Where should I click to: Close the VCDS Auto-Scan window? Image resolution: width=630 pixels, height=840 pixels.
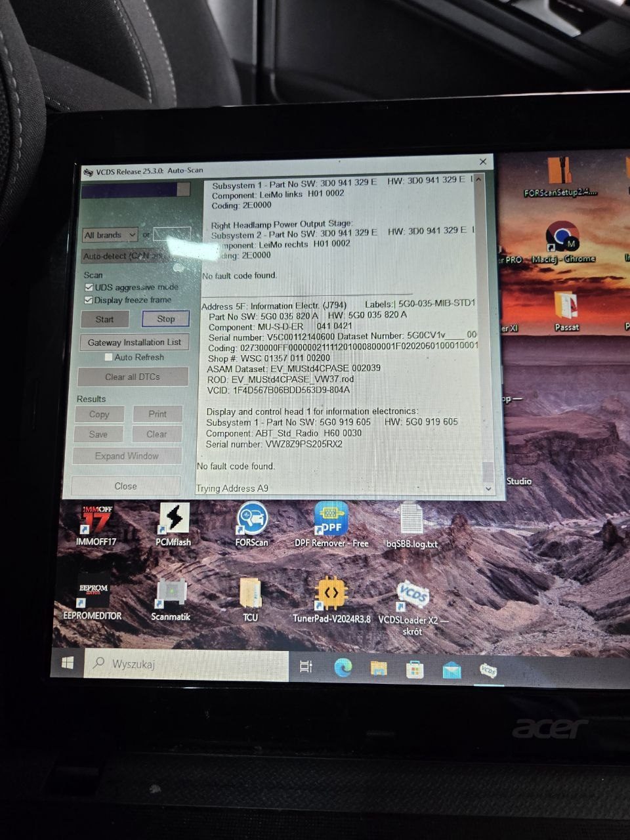pos(483,161)
